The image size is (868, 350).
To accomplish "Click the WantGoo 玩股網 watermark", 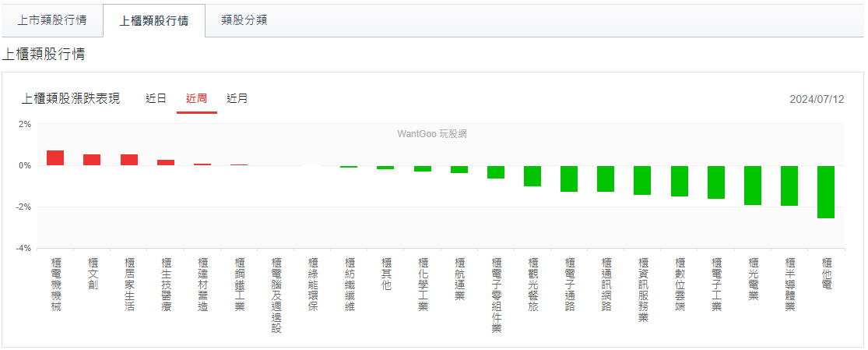I will (432, 134).
